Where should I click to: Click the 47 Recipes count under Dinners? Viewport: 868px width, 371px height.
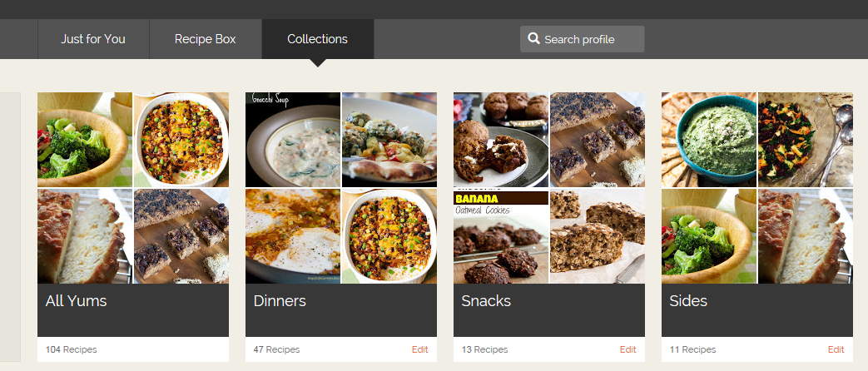tap(276, 349)
